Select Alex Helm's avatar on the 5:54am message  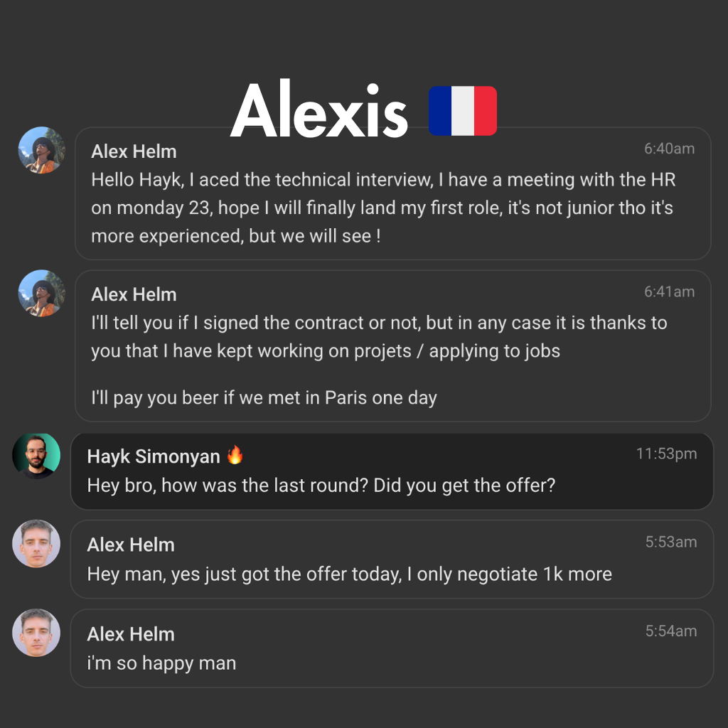point(36,633)
